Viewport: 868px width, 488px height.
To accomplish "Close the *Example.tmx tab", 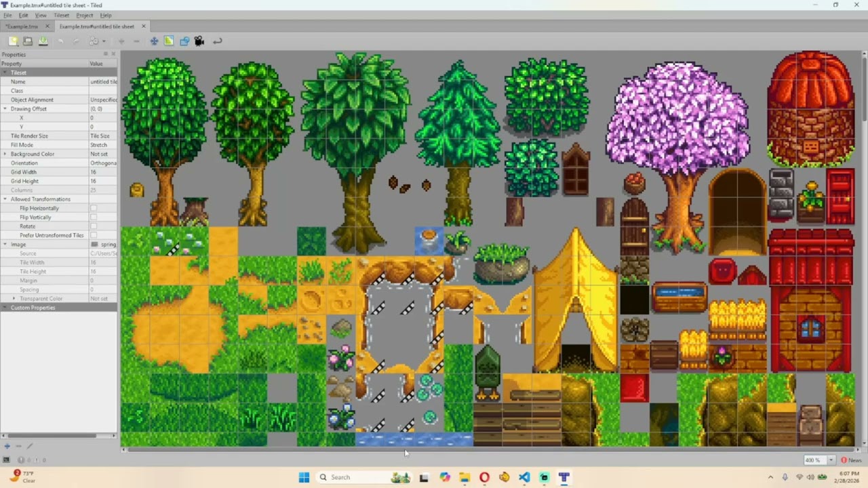I will point(47,26).
